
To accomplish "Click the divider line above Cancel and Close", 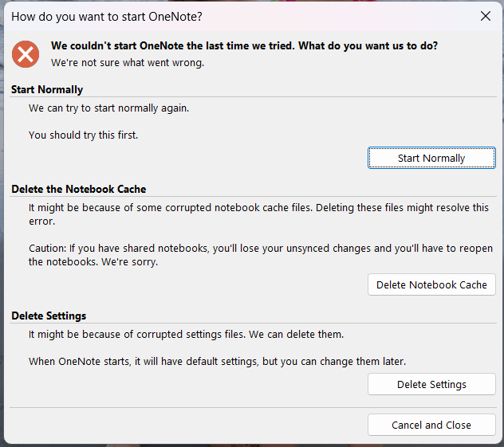I will coord(252,408).
